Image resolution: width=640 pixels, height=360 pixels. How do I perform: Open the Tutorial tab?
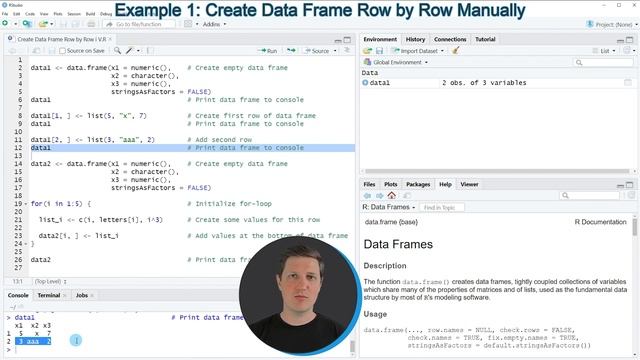[485, 39]
